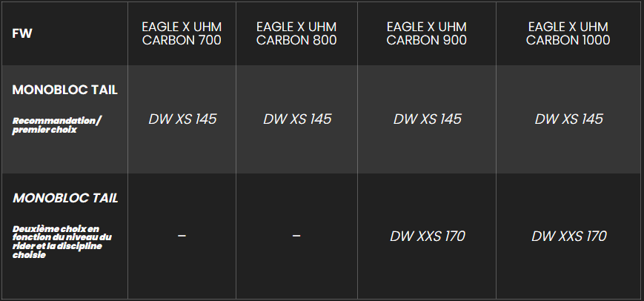This screenshot has height=301, width=644.
Task: Click the "Deuxième choix en" text line
Action: pos(55,228)
